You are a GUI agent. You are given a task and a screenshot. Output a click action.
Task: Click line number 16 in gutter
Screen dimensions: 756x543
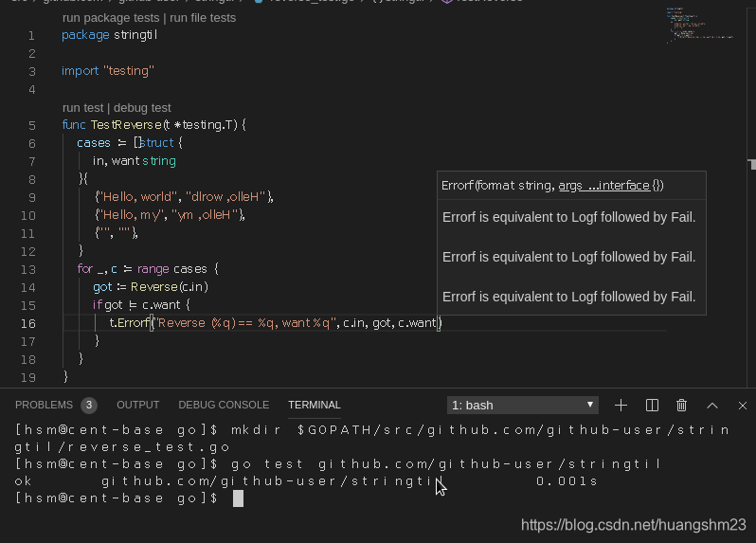28,323
